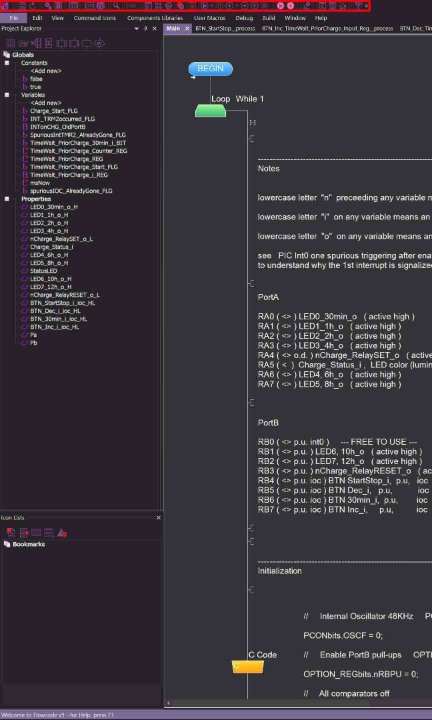Select the property nCharge_RelayRESET_o_L
The width and height of the screenshot is (432, 720).
click(x=65, y=295)
